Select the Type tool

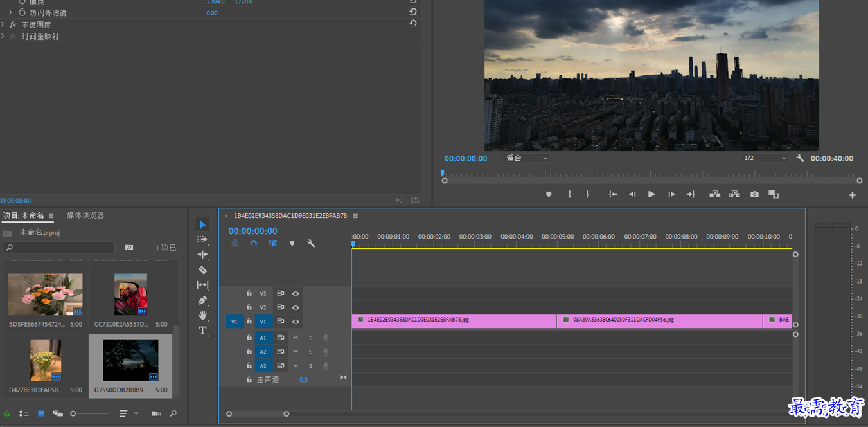[x=203, y=331]
